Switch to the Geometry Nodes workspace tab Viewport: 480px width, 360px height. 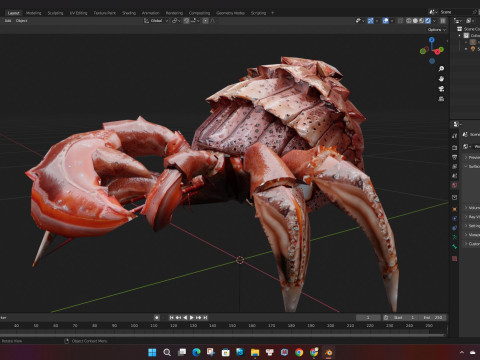pos(230,13)
